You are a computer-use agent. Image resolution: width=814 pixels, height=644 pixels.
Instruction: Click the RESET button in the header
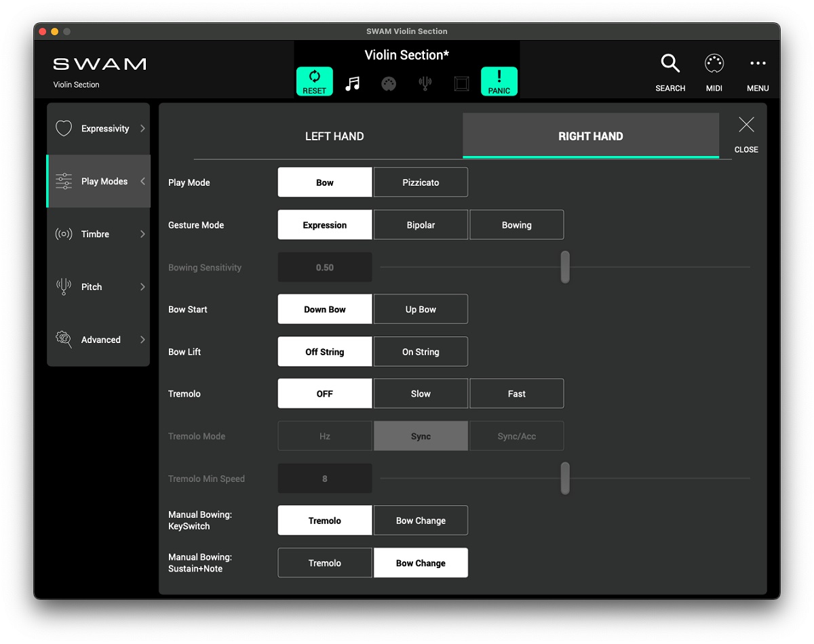(315, 81)
